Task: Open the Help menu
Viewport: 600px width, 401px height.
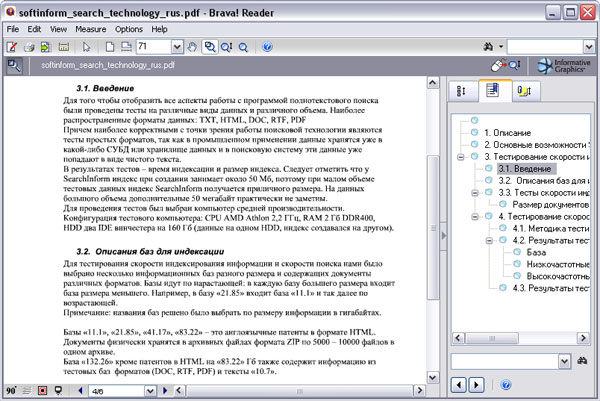Action: (x=159, y=29)
